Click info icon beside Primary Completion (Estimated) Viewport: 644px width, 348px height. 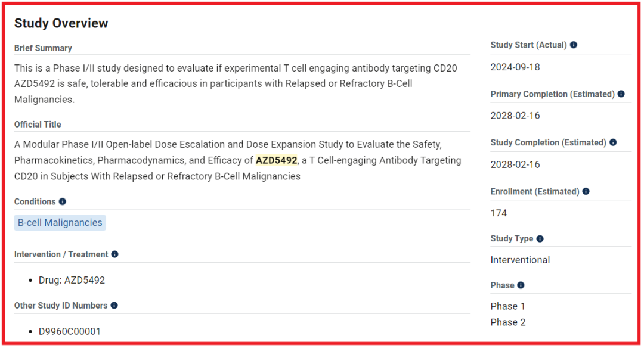point(621,94)
